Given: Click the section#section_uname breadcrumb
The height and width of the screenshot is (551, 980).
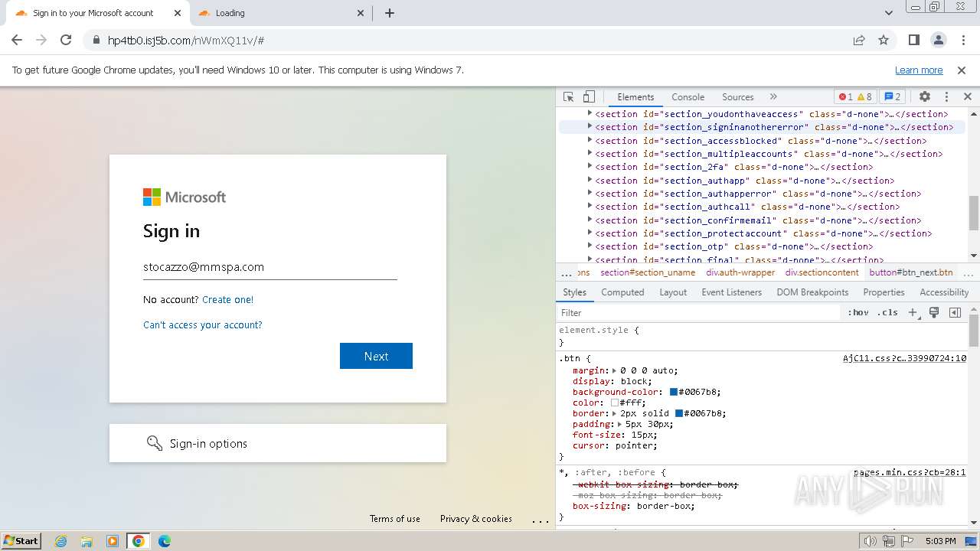Looking at the screenshot, I should pos(648,272).
